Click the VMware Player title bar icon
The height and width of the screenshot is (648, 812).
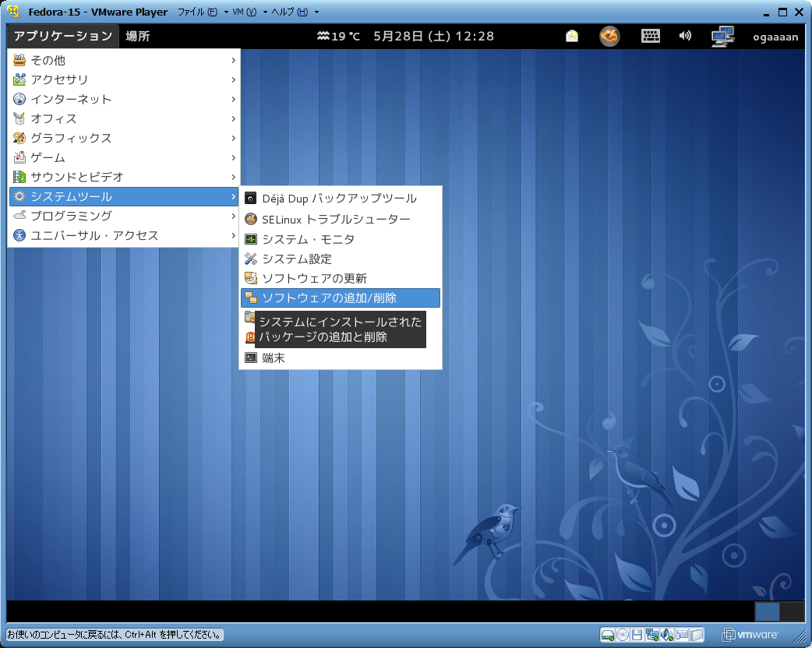tap(13, 12)
